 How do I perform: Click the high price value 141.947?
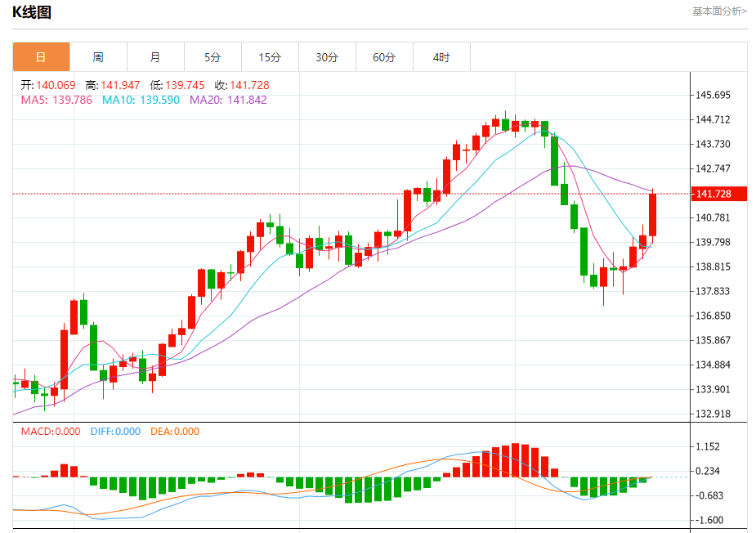[x=120, y=85]
